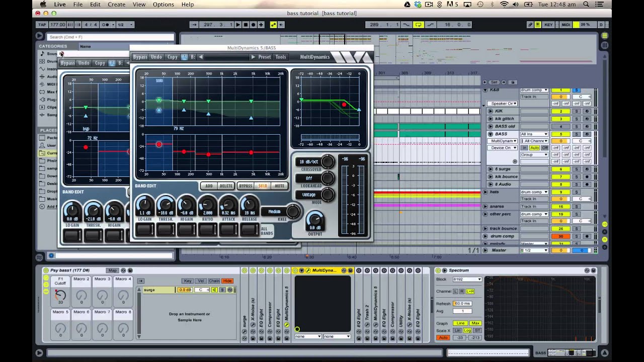Click the DELETE band button
The height and width of the screenshot is (362, 644).
pyautogui.click(x=226, y=186)
